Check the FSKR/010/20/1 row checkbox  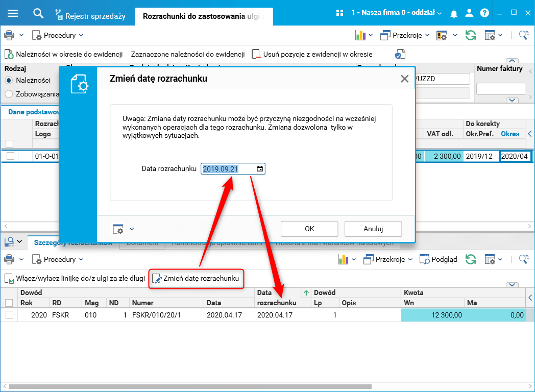tap(9, 314)
